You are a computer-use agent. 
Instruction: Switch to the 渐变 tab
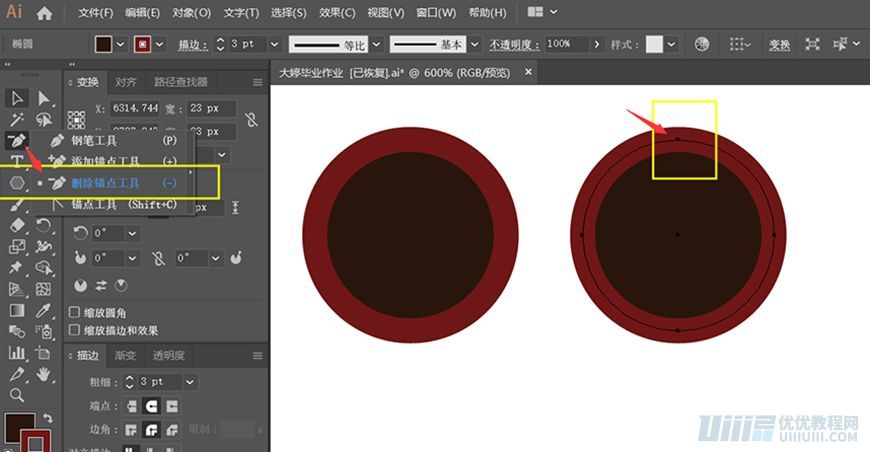(x=125, y=355)
